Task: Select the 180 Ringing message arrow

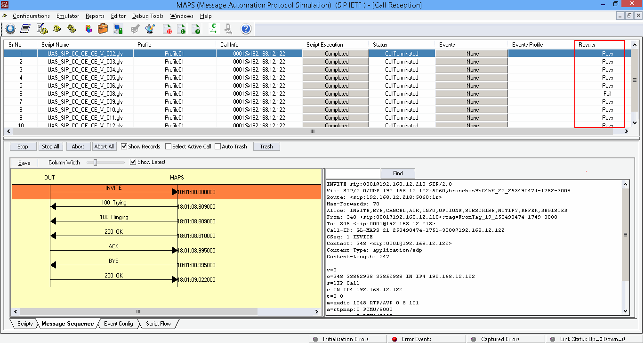Action: coord(113,221)
